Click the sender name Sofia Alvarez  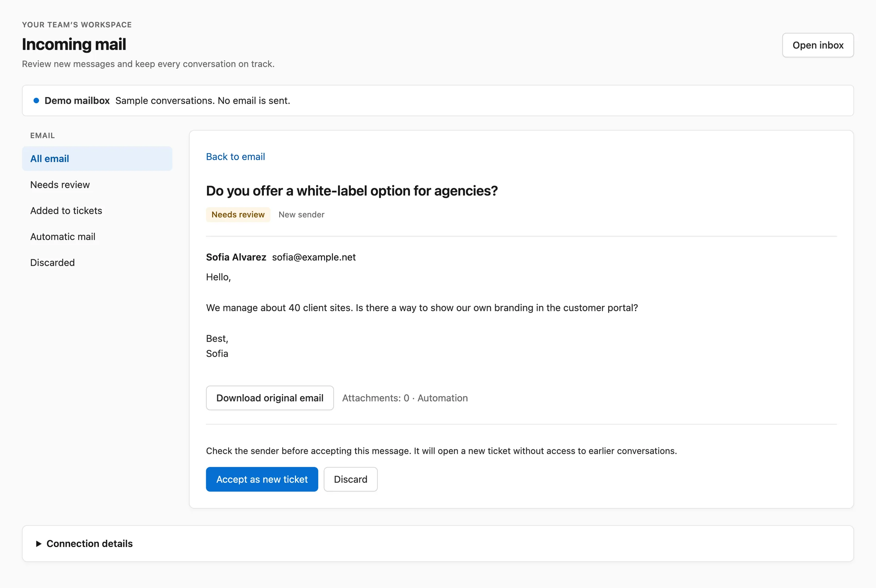click(236, 257)
